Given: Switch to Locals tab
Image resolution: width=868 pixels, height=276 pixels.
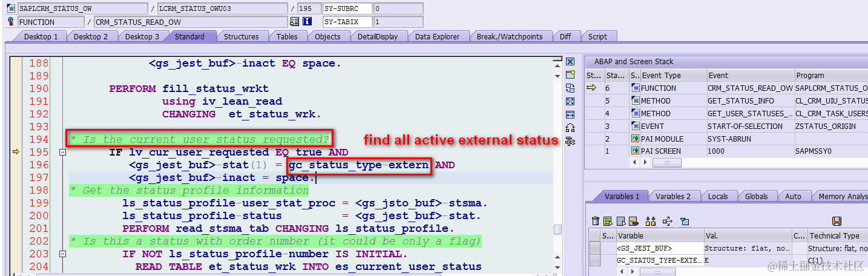Looking at the screenshot, I should pyautogui.click(x=718, y=196).
